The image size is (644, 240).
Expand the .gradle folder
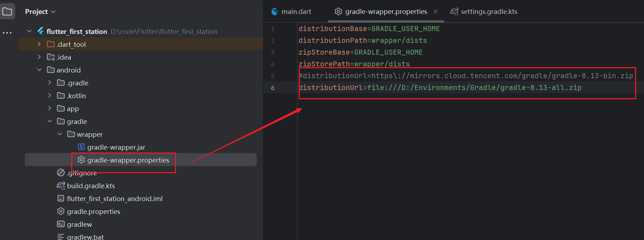[x=50, y=82]
